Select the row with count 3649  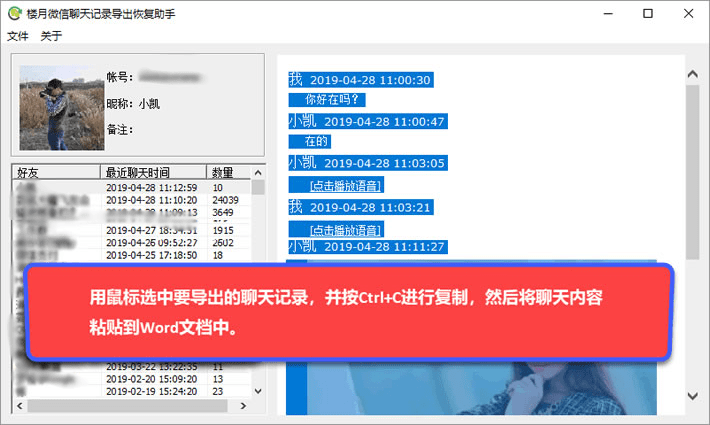pyautogui.click(x=131, y=212)
